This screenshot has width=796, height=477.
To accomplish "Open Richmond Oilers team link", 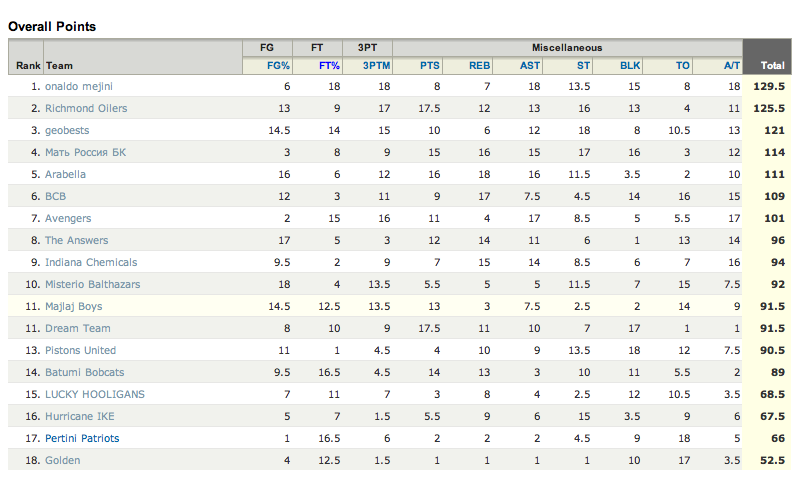I will click(86, 108).
